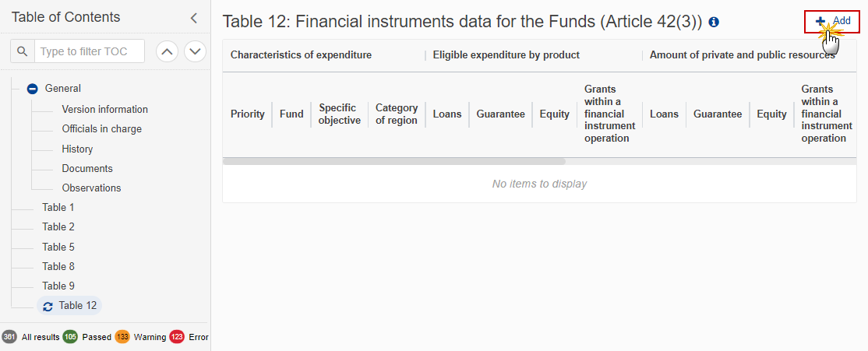Open Officials in charge section
This screenshot has height=351, width=868.
(102, 128)
